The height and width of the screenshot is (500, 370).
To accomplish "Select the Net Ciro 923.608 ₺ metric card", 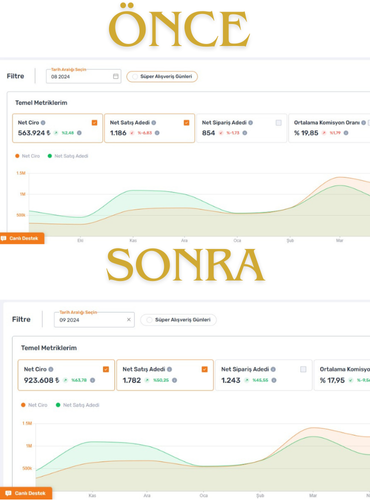I will [x=66, y=375].
